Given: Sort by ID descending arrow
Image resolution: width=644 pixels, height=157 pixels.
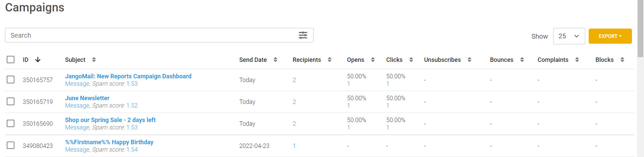Looking at the screenshot, I should click(38, 60).
